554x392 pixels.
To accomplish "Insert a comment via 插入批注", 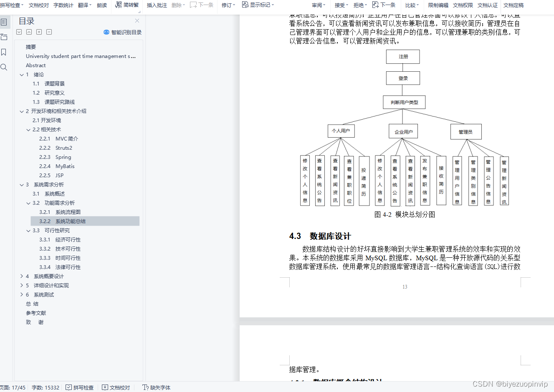I will coord(157,5).
